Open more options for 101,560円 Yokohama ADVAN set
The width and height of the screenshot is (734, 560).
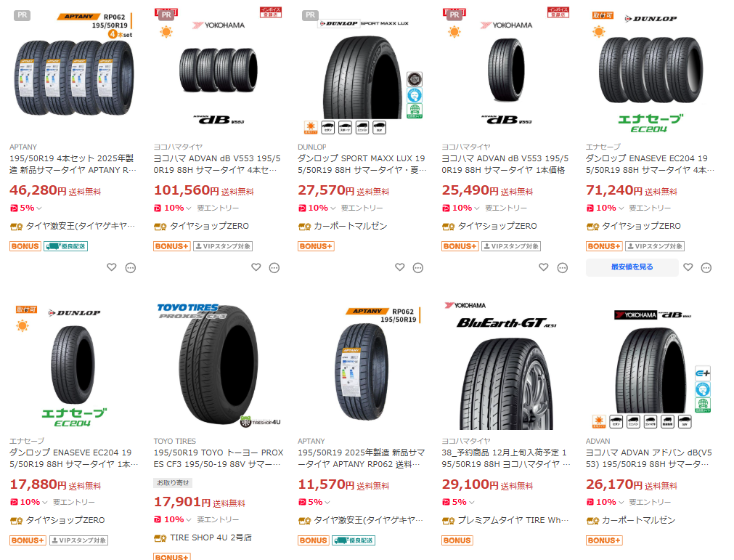274,267
